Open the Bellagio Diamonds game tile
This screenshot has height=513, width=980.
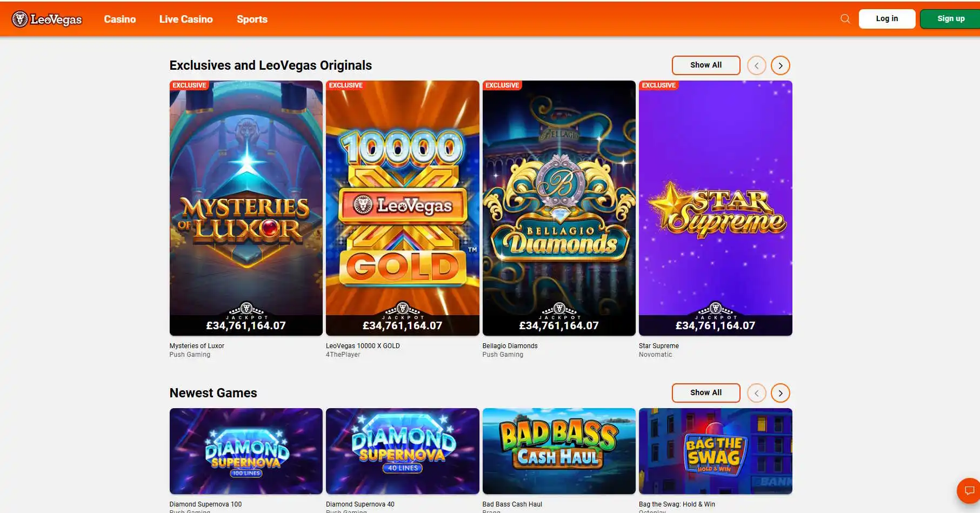559,208
